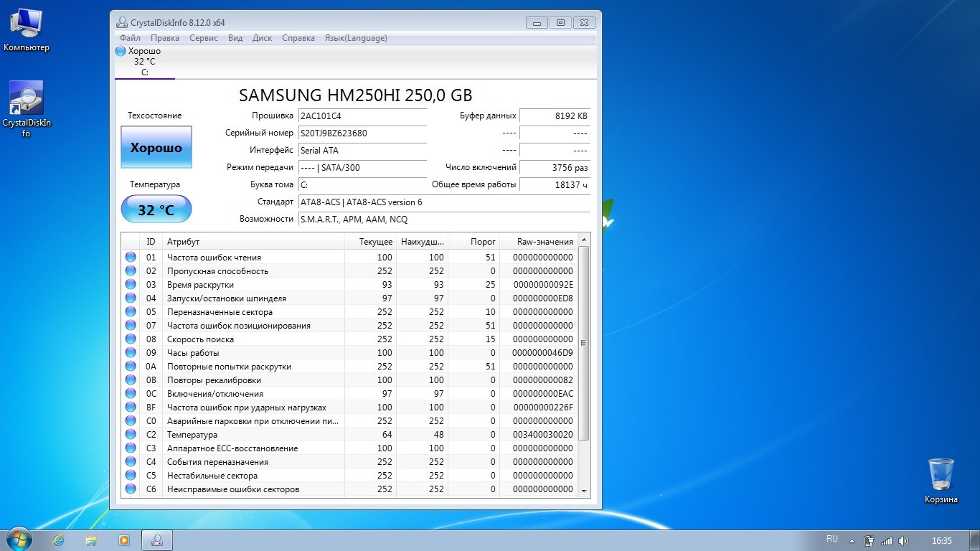Launch Windows Media Player from taskbar
Screen dimensions: 980x551
124,540
